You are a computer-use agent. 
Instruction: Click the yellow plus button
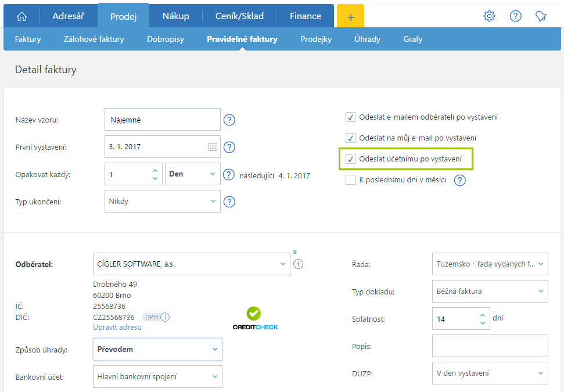(x=350, y=16)
